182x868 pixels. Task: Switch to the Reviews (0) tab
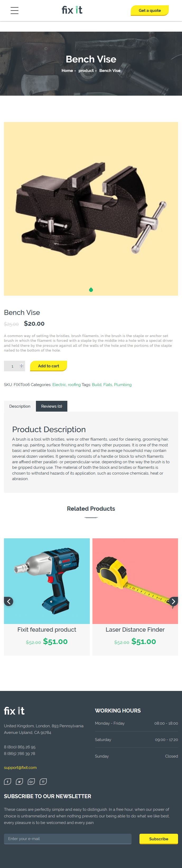click(x=52, y=406)
